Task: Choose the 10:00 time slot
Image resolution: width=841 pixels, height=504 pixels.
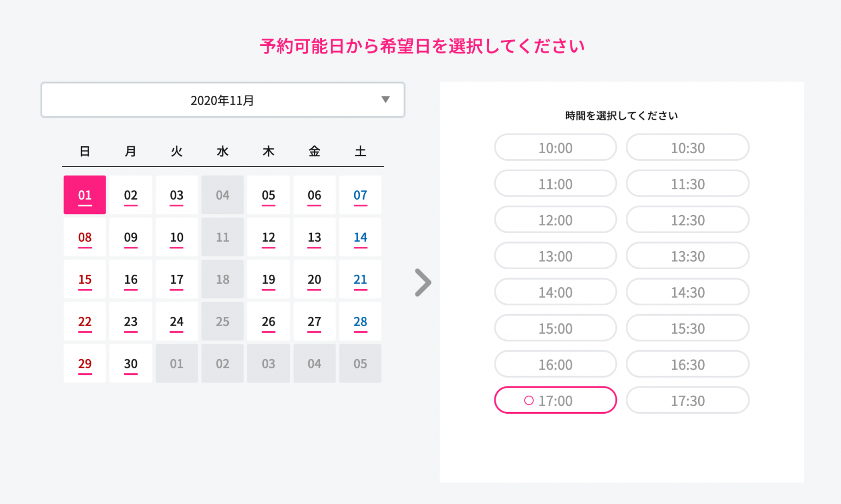Action: (555, 148)
